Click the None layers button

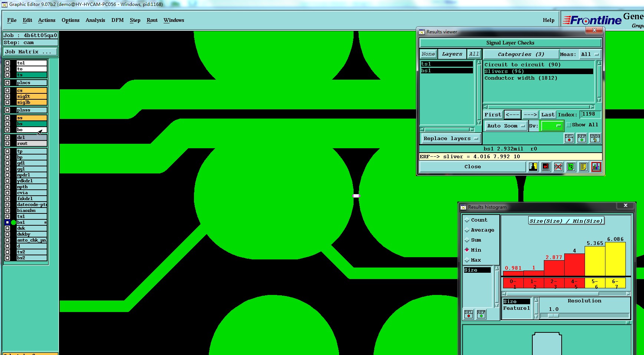[x=428, y=54]
